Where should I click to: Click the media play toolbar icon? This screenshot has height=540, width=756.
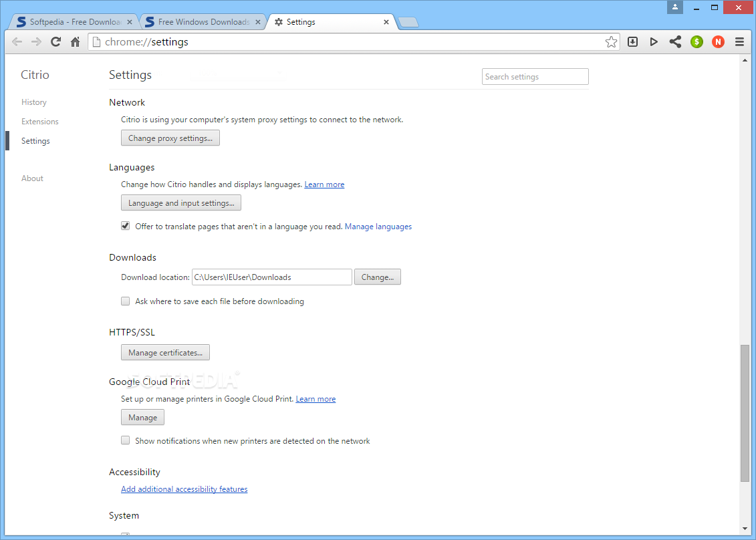coord(654,42)
